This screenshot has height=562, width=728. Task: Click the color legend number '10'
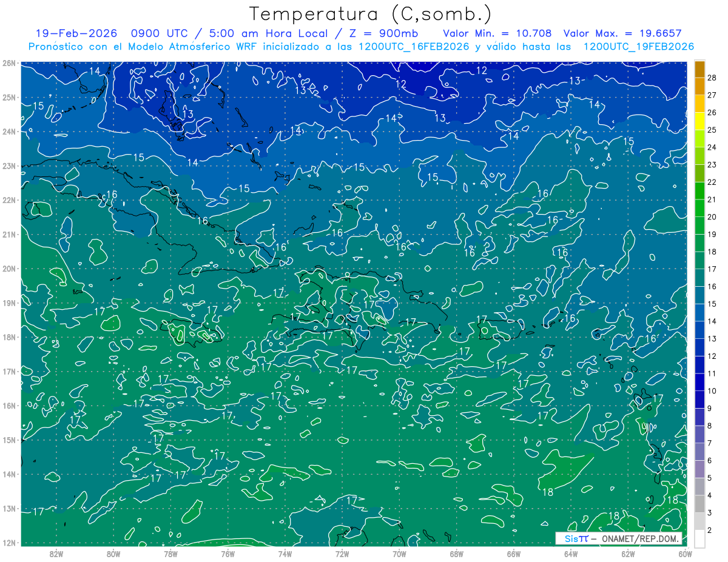[712, 390]
